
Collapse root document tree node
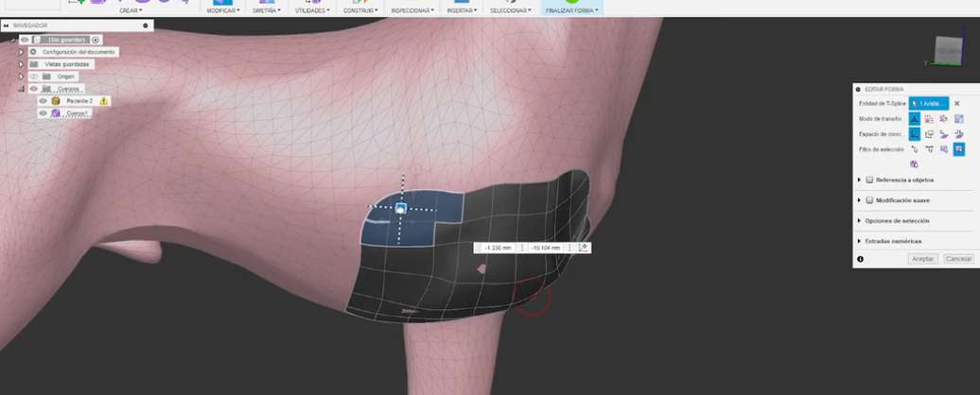[12, 40]
